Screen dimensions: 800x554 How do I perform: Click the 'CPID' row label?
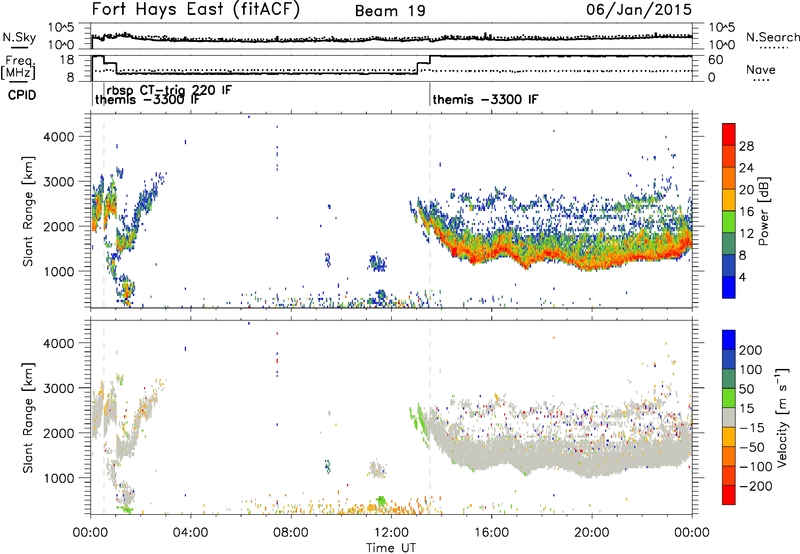point(22,95)
